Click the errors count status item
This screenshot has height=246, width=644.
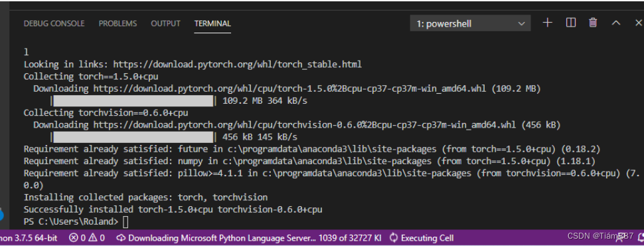tap(78, 238)
